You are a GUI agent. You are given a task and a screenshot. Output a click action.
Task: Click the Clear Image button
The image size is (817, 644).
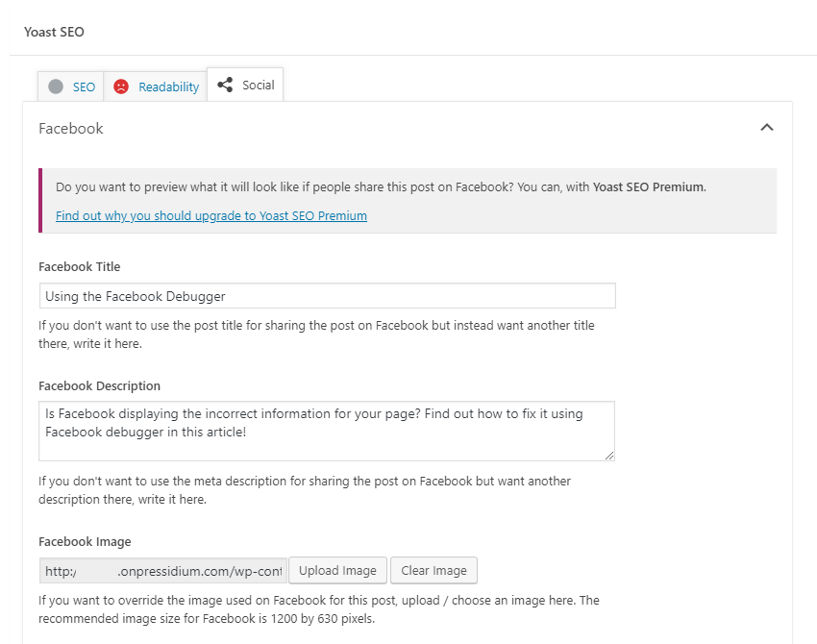(434, 571)
